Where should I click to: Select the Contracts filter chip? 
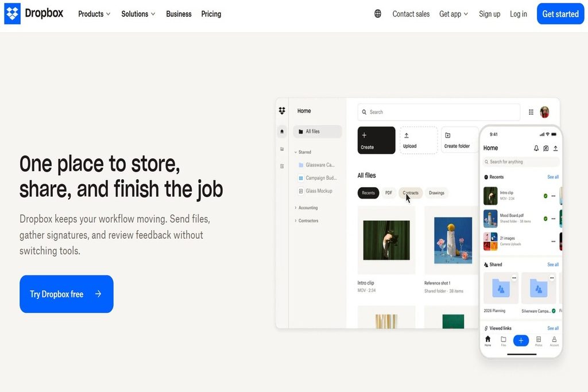click(x=411, y=193)
